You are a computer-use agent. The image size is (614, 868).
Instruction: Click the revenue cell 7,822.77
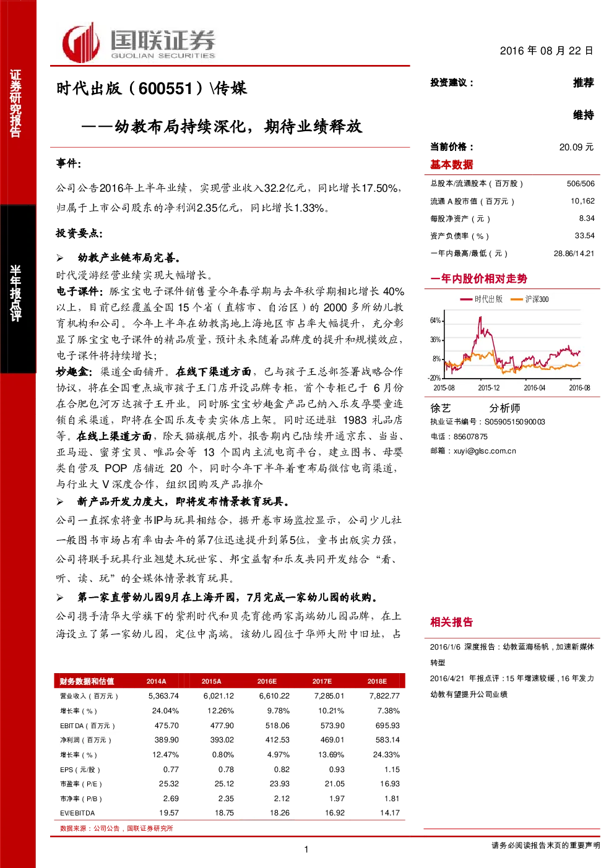point(384,696)
